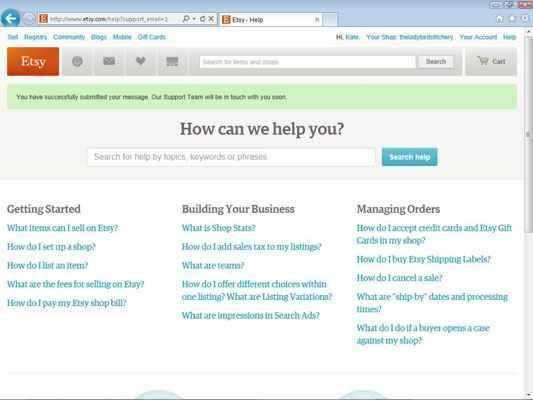Viewport: 533px width, 400px height.
Task: Open the Mobile navigation link
Action: [x=122, y=37]
